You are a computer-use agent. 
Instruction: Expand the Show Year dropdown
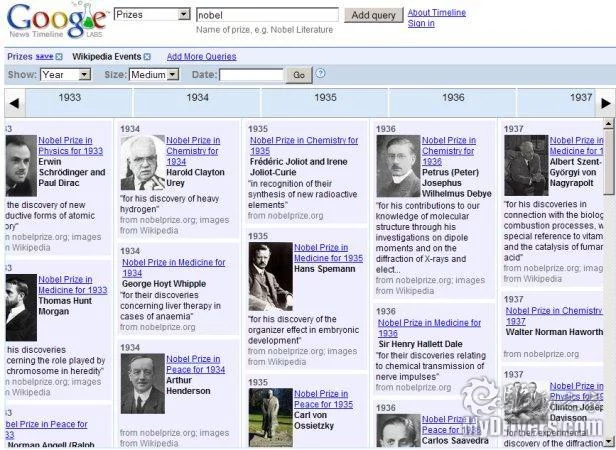(x=69, y=75)
